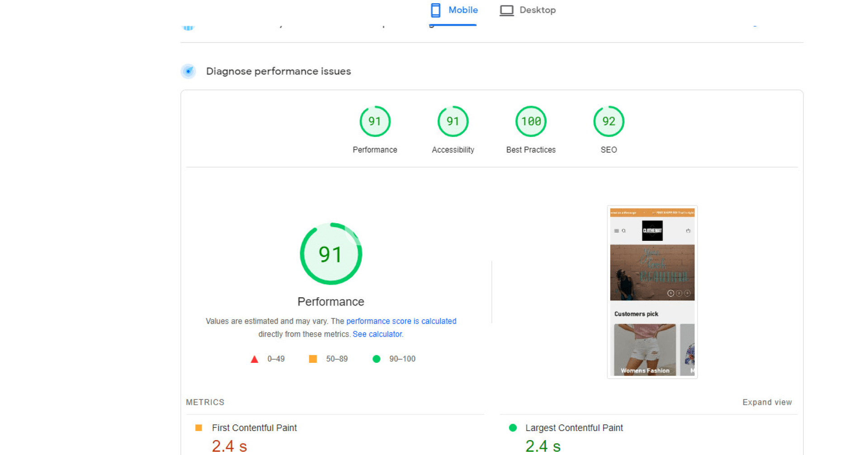Click the green circle 90–100 legend icon

[x=376, y=359]
